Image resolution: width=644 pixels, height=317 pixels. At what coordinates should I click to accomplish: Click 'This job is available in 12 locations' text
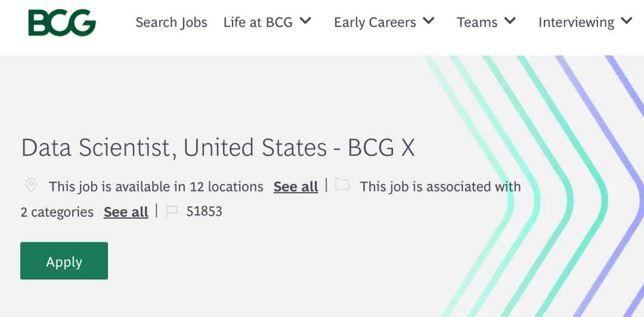coord(156,187)
